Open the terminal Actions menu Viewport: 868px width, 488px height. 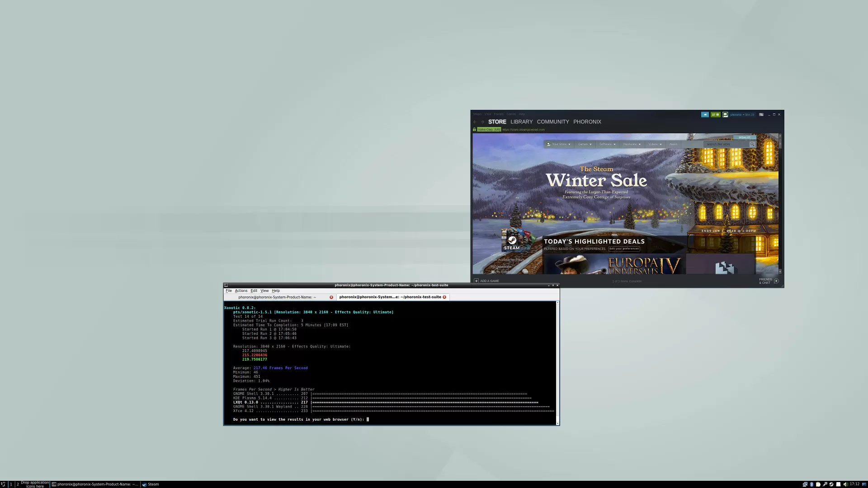tap(241, 291)
